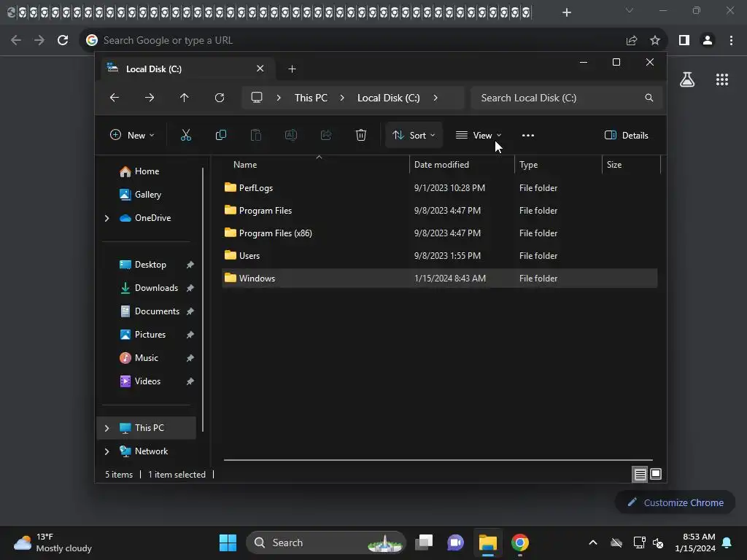
Task: Click the chevron after Local Disk (C:) in address bar
Action: (436, 98)
